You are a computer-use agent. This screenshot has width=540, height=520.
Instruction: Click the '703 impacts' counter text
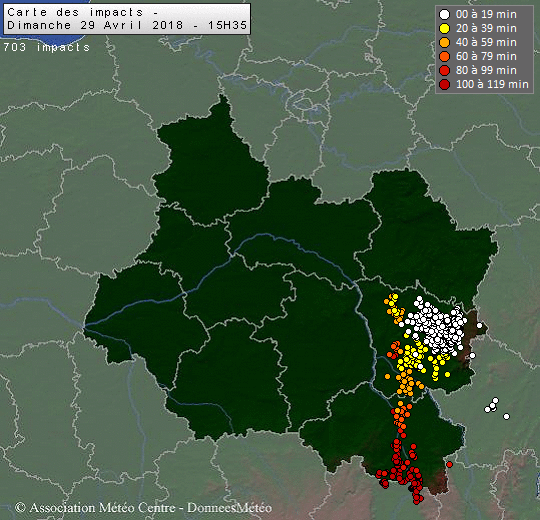47,47
